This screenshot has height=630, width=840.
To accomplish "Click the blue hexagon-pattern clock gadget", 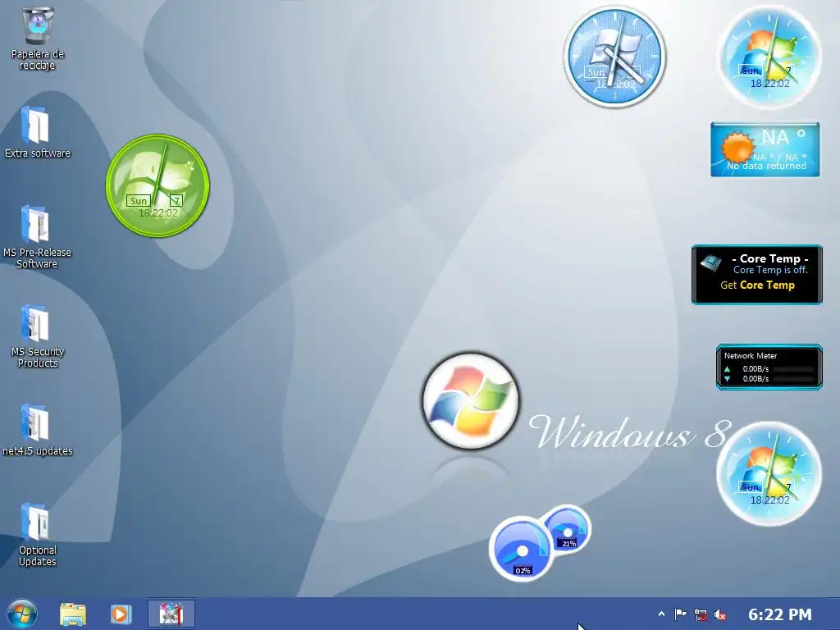I will 615,56.
